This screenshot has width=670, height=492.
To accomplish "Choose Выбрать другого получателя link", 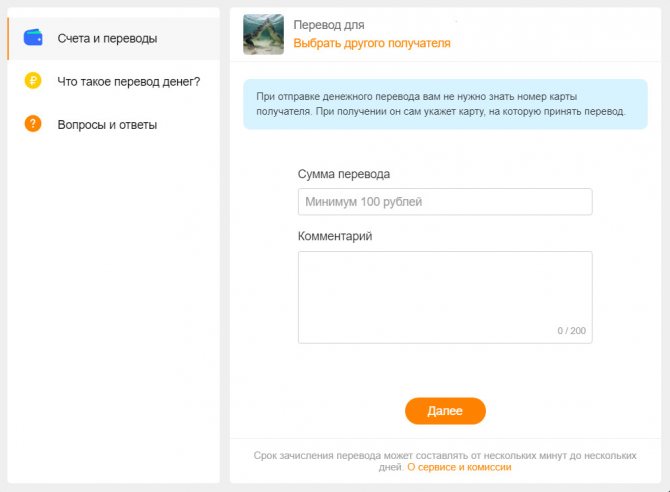I will click(372, 43).
